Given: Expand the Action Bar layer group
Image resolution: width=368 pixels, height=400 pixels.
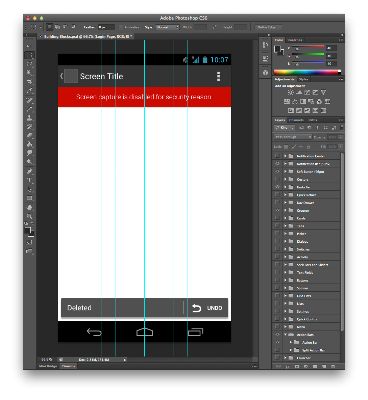Looking at the screenshot, I should tap(290, 342).
